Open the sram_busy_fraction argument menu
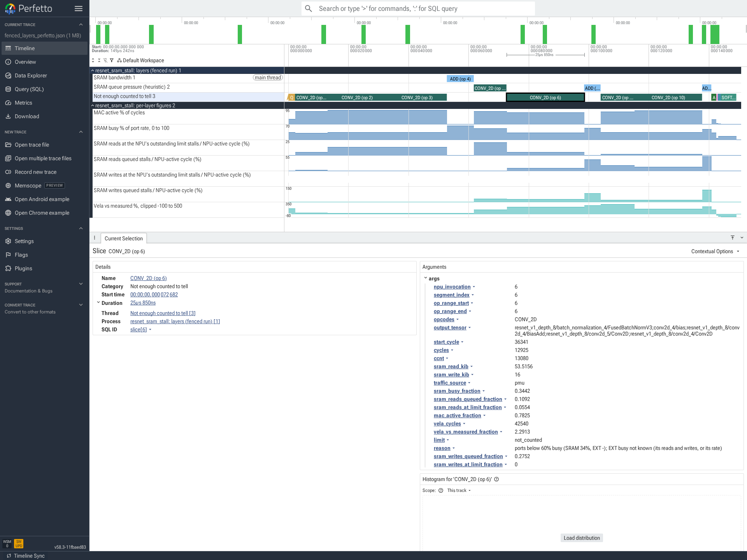 (x=459, y=391)
